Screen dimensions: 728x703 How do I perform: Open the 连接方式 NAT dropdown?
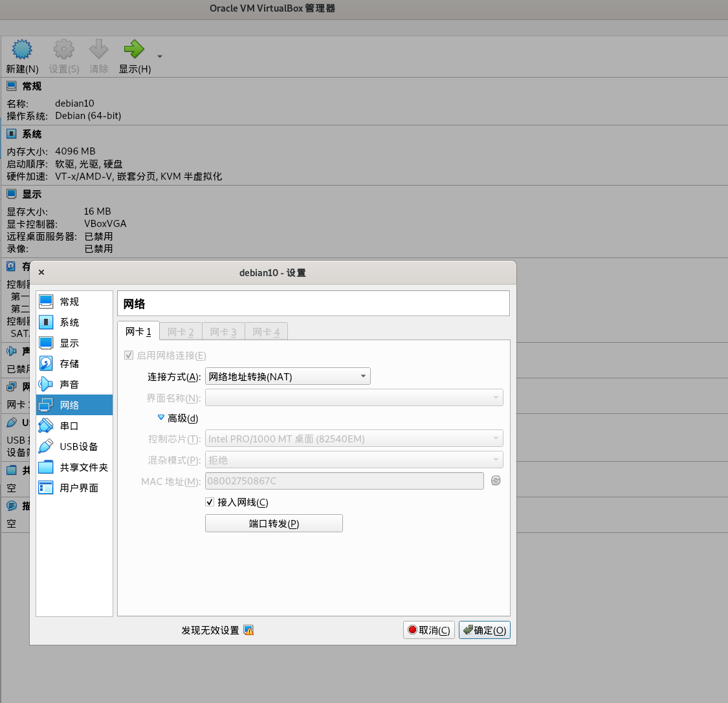[288, 376]
